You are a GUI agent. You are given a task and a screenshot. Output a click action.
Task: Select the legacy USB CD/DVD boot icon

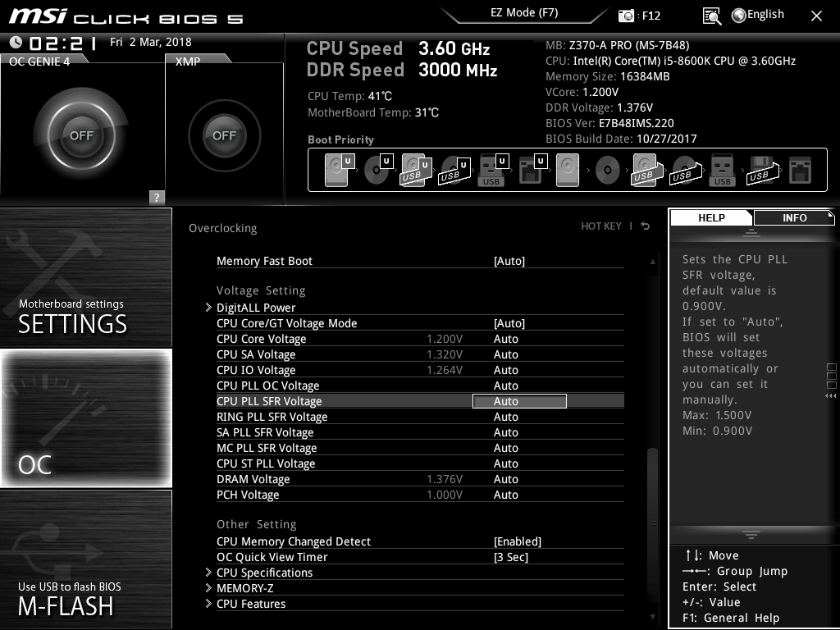pos(686,170)
